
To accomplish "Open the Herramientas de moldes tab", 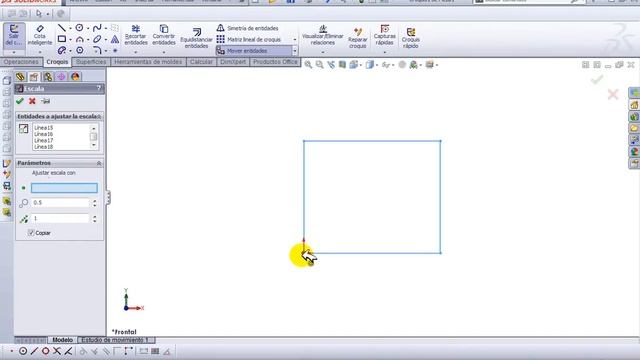I will tap(148, 62).
